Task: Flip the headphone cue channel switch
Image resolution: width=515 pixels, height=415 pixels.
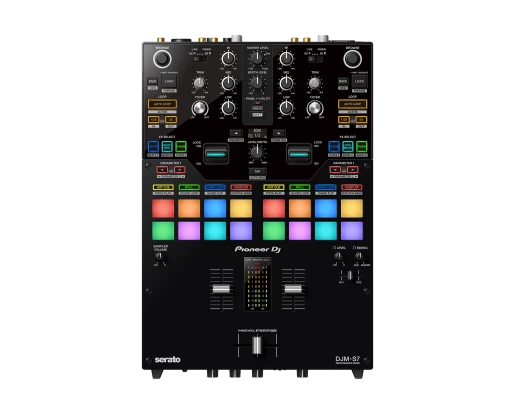Action: [x=350, y=275]
